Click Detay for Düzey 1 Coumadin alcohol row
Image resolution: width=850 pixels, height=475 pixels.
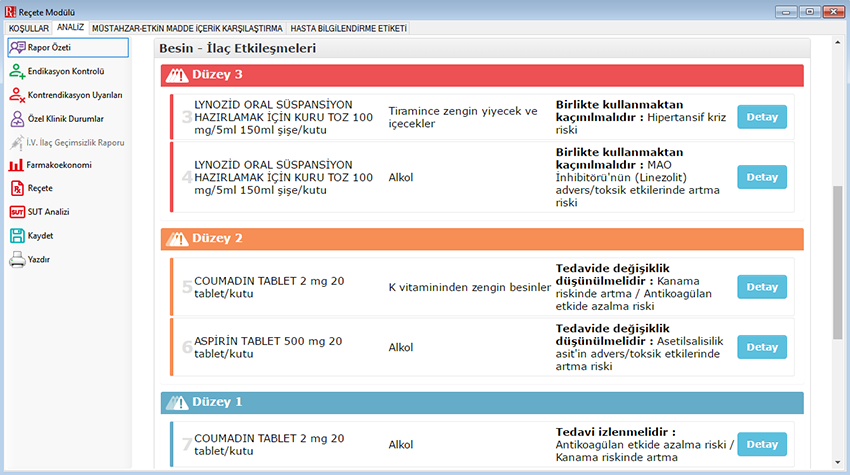761,445
